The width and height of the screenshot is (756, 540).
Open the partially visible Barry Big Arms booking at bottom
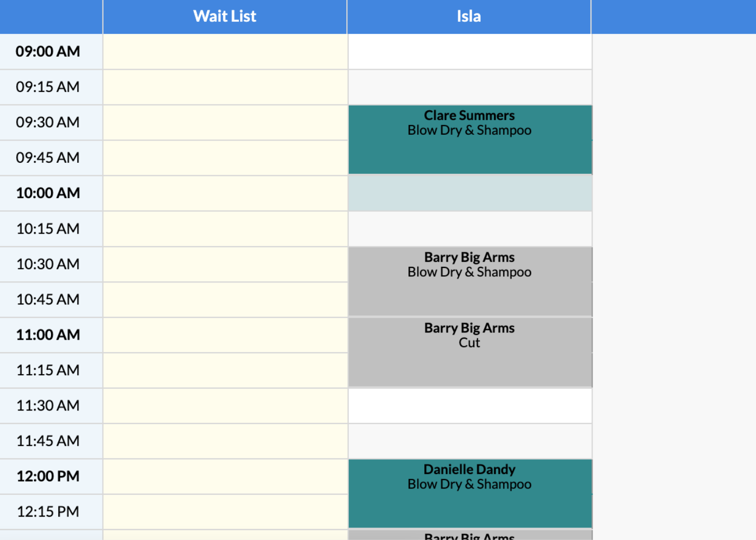tap(469, 536)
